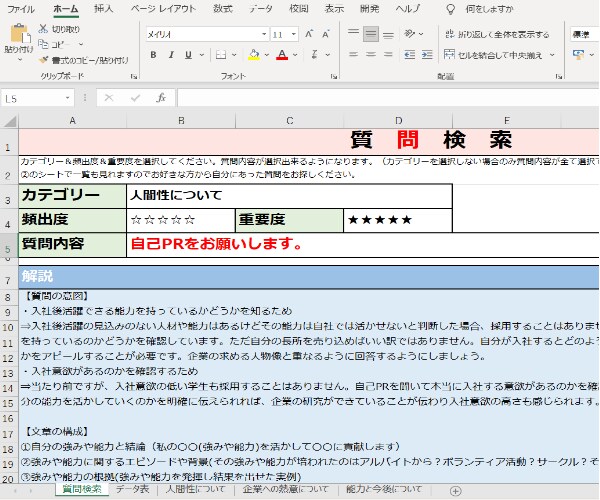Open the Name Box dropdown arrow

(67, 98)
